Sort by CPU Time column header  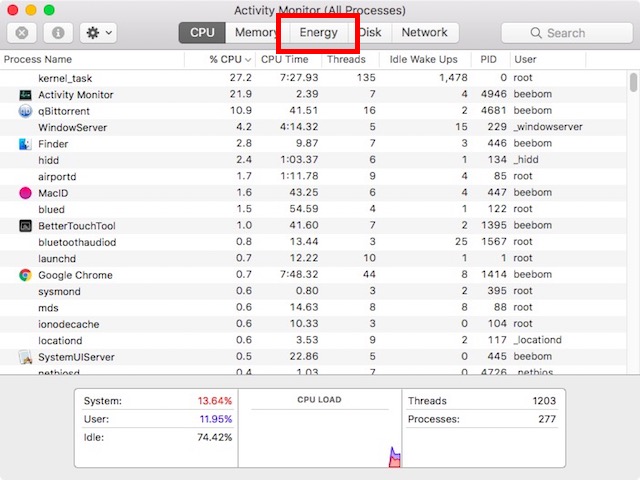coord(289,60)
